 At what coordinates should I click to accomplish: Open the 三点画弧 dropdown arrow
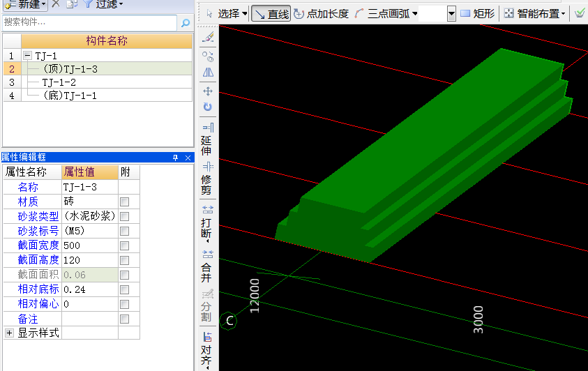coord(415,14)
